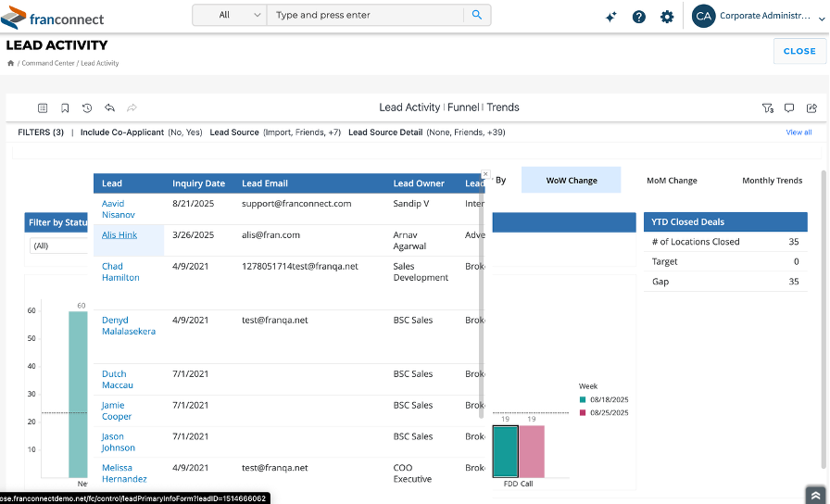Open the history clock icon
Screen dimensions: 830x504
click(87, 108)
